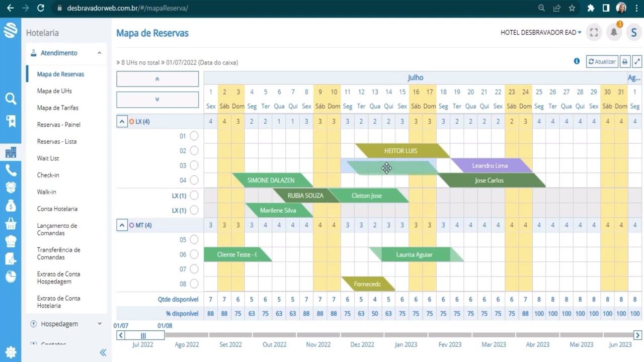Collapse the sidebar with the double-chevron icon
The height and width of the screenshot is (362, 644).
(103, 353)
